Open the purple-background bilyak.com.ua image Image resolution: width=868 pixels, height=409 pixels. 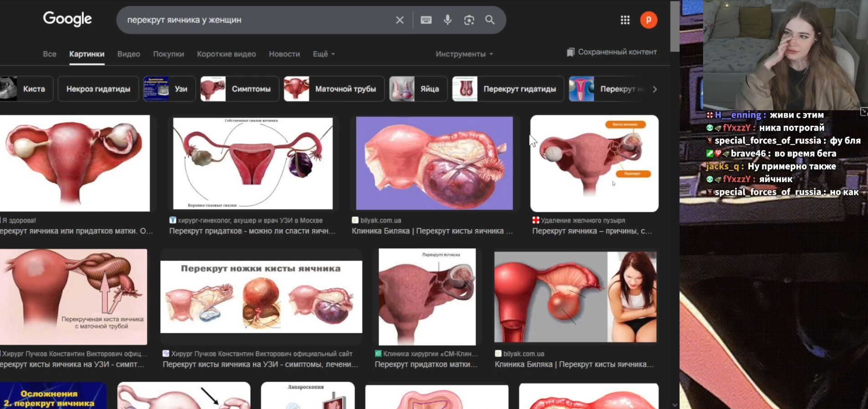pyautogui.click(x=434, y=163)
